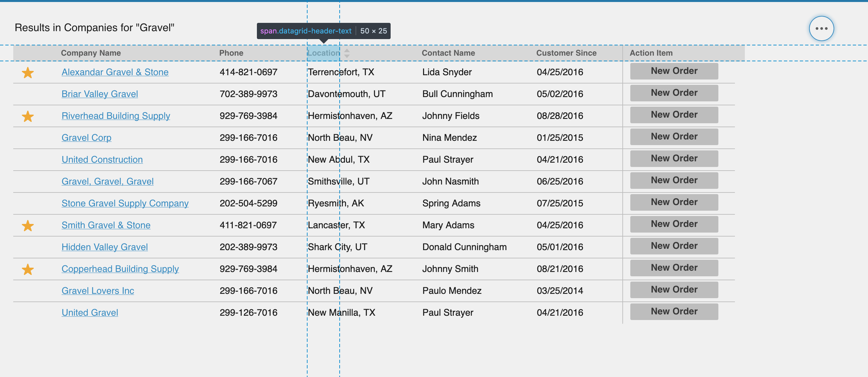Click the Phone column header
Viewport: 868px width, 377px height.
click(231, 53)
